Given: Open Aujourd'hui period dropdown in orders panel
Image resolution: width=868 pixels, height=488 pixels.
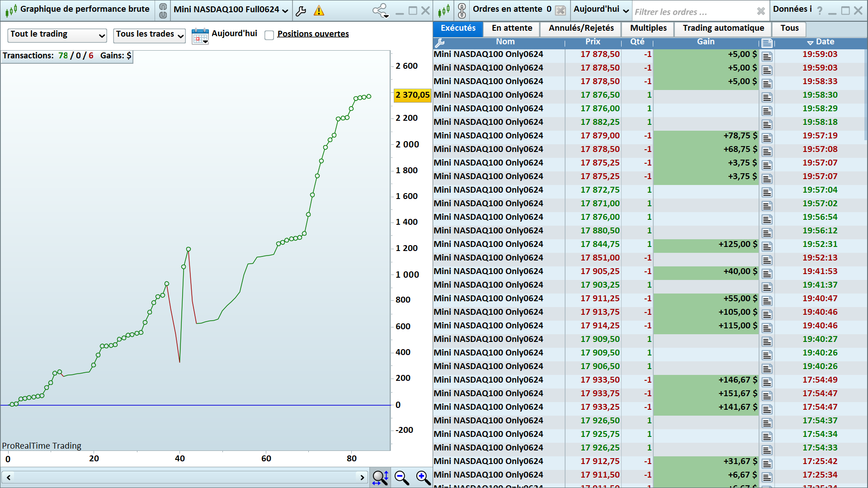Looking at the screenshot, I should (x=601, y=10).
